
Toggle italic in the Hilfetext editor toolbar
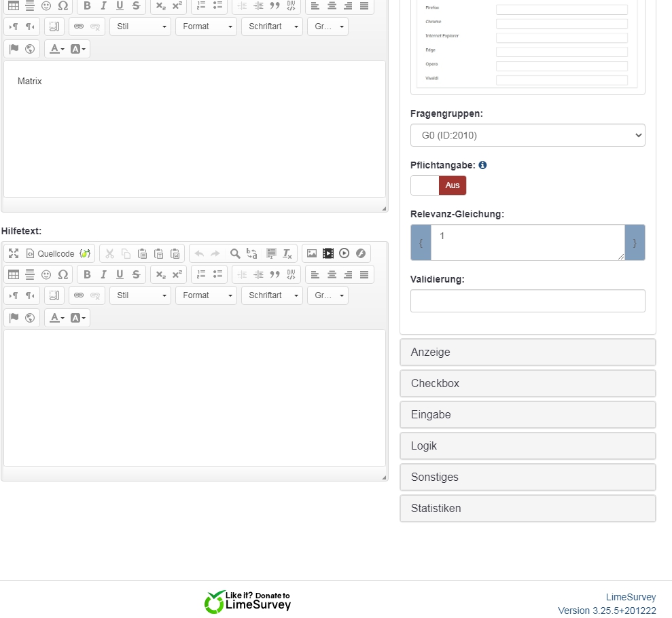(103, 274)
